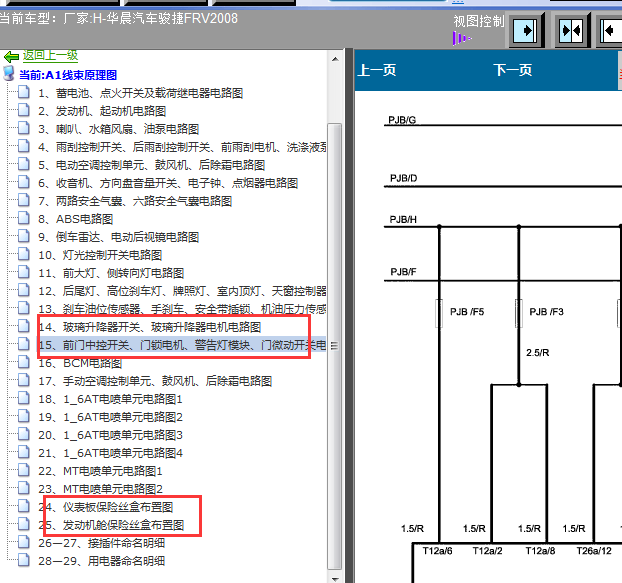The image size is (622, 583).
Task: Select item 15 前门中控开关、门锁电机 diagram
Action: point(182,345)
